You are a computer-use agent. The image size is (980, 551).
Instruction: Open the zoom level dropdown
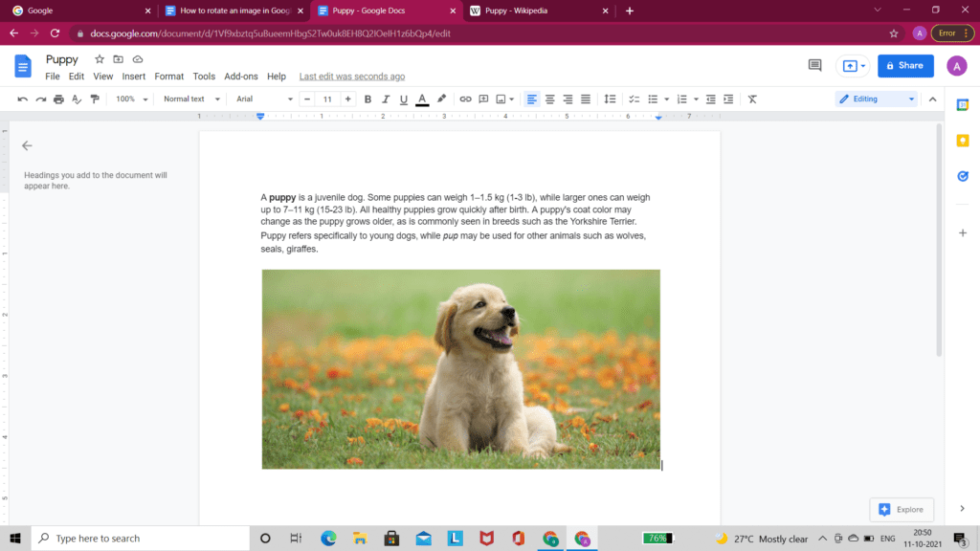(130, 99)
